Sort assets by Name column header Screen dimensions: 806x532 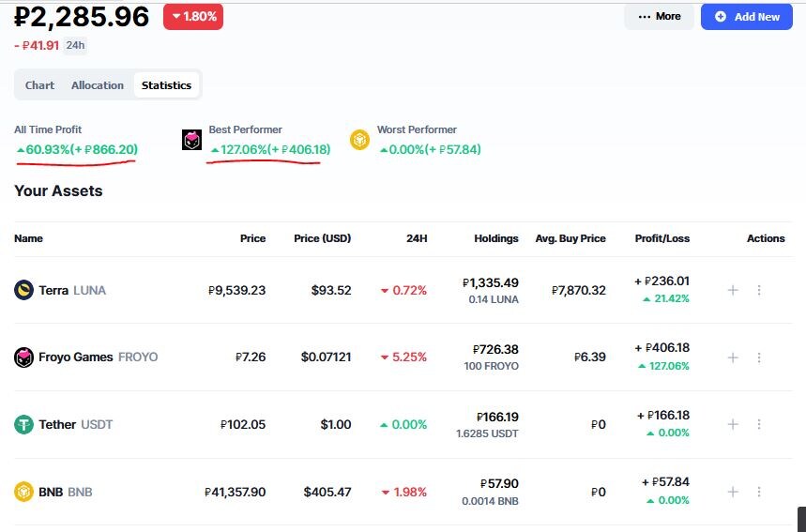pyautogui.click(x=29, y=238)
